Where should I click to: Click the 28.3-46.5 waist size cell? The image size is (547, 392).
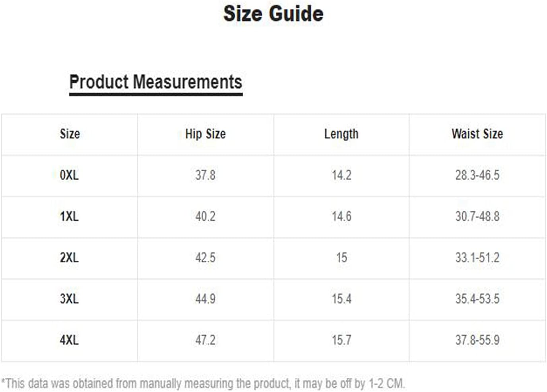[x=477, y=175]
